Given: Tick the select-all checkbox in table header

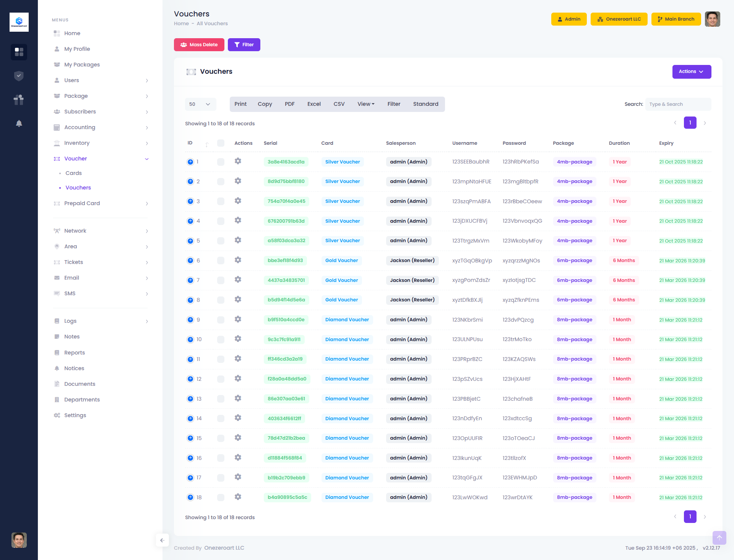Looking at the screenshot, I should tap(221, 143).
